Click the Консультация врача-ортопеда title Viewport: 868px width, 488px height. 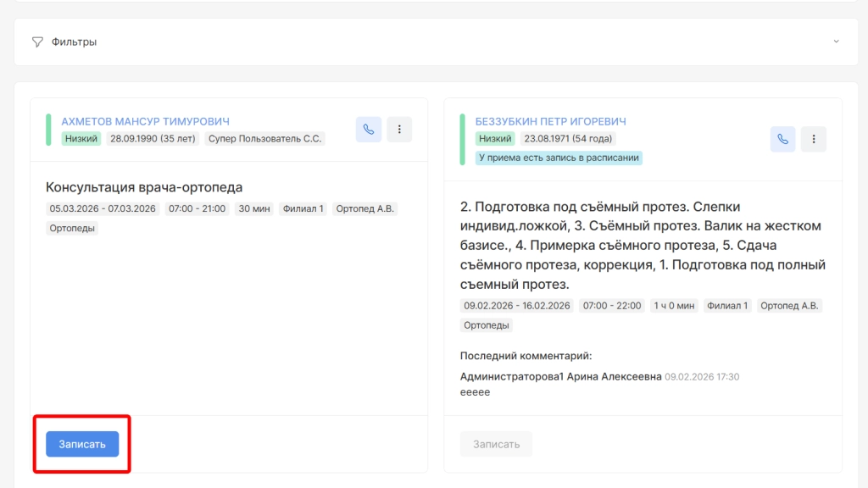(144, 187)
